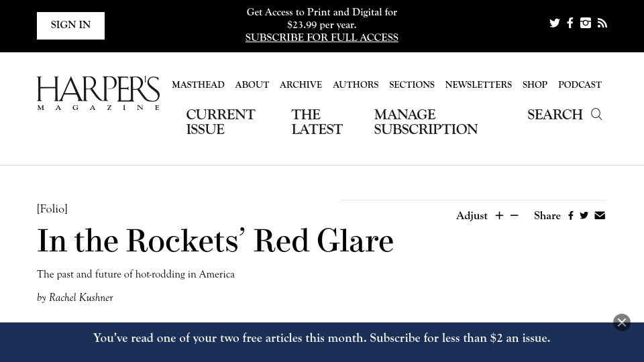The image size is (644, 362).
Task: Open Harper's Twitter page from header icon
Action: (x=555, y=23)
